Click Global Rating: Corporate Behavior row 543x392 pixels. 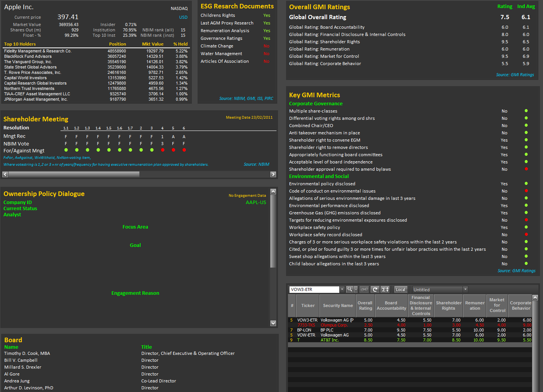coord(410,64)
